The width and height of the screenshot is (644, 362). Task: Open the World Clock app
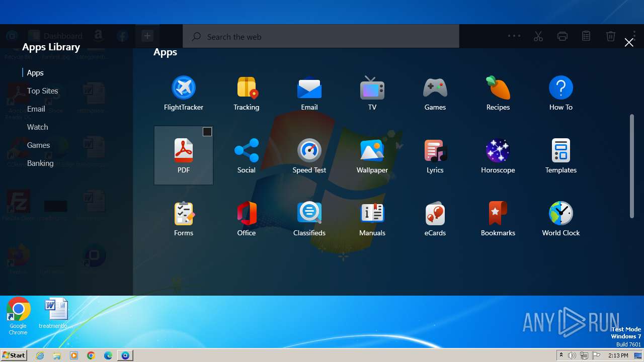(x=561, y=219)
